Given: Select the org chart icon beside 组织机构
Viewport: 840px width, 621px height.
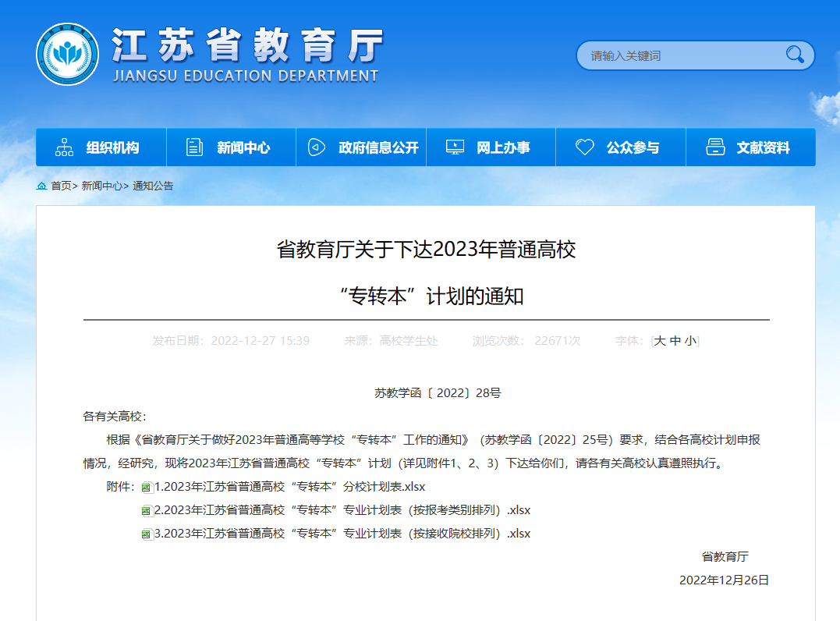Looking at the screenshot, I should (66, 147).
